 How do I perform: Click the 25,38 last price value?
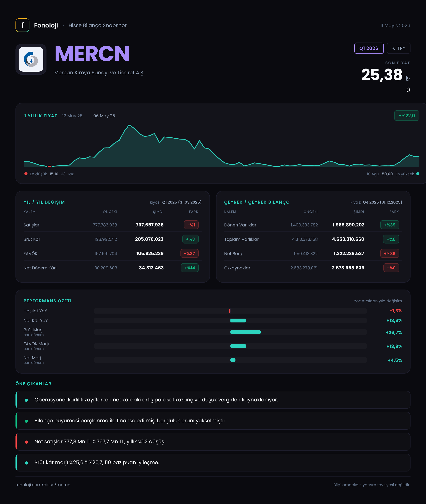382,75
